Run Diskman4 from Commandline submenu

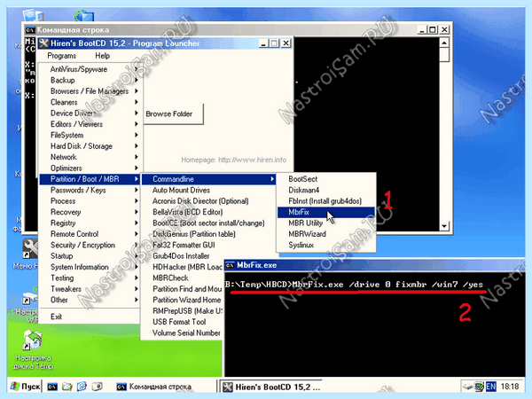point(326,190)
